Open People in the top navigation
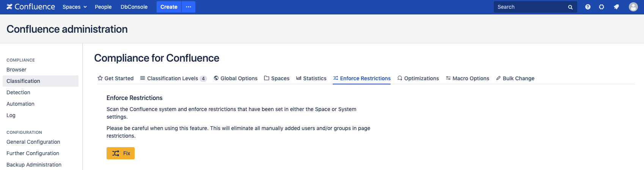 [103, 7]
